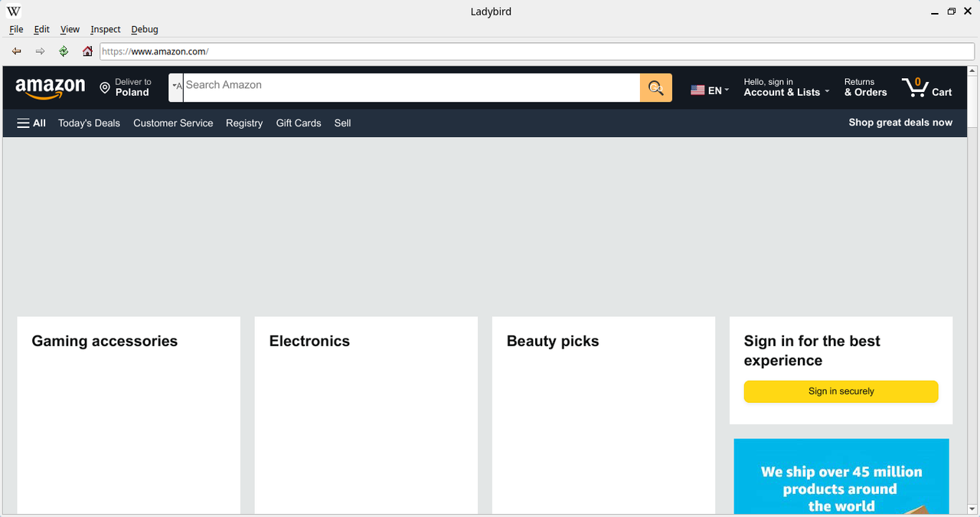Click the Amazon logo
Viewport: 980px width, 517px height.
pyautogui.click(x=51, y=88)
